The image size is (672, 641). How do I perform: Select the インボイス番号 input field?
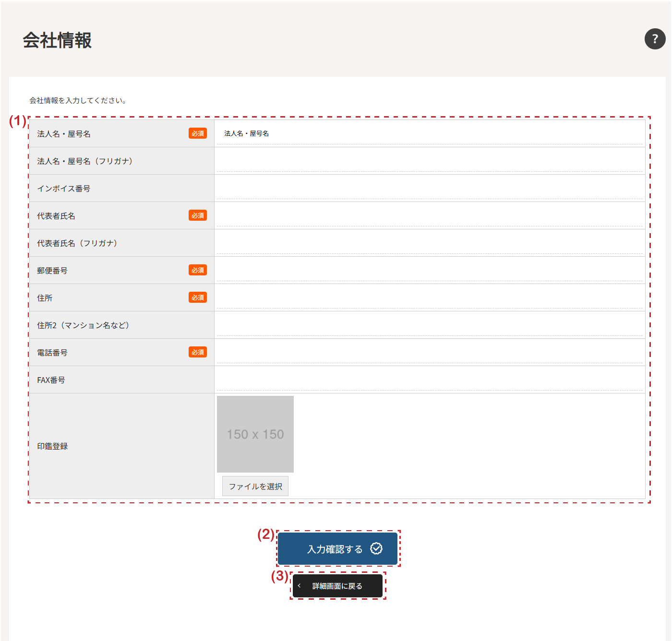[429, 189]
